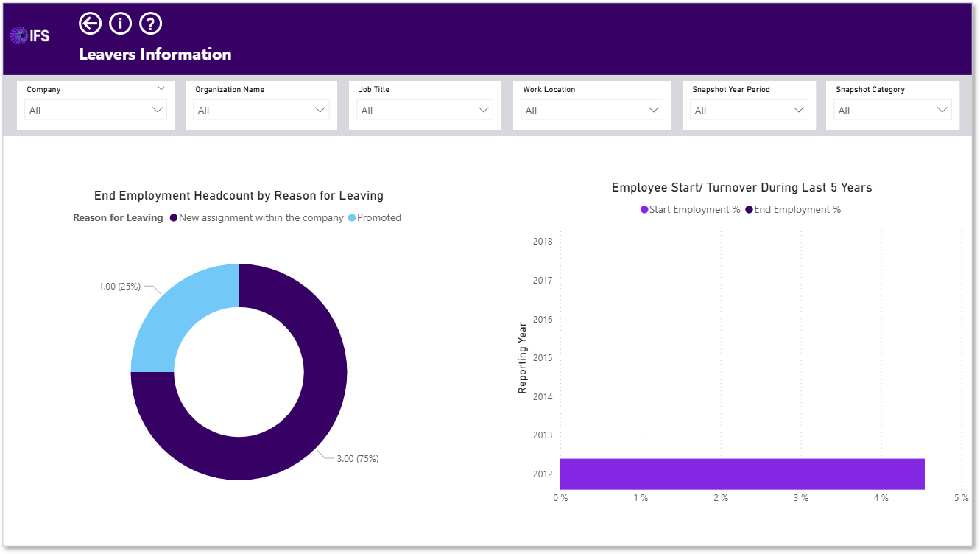Expand the Snapshot Year Period dropdown

(750, 110)
